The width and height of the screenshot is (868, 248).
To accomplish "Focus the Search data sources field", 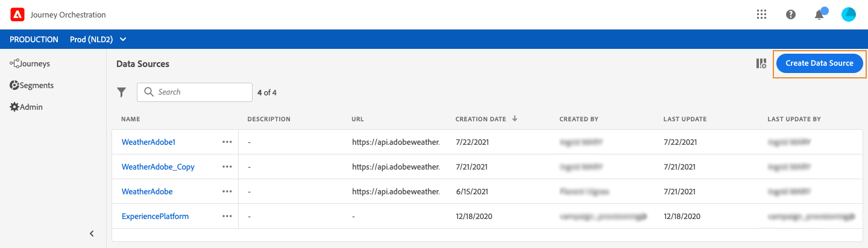I will pos(195,92).
